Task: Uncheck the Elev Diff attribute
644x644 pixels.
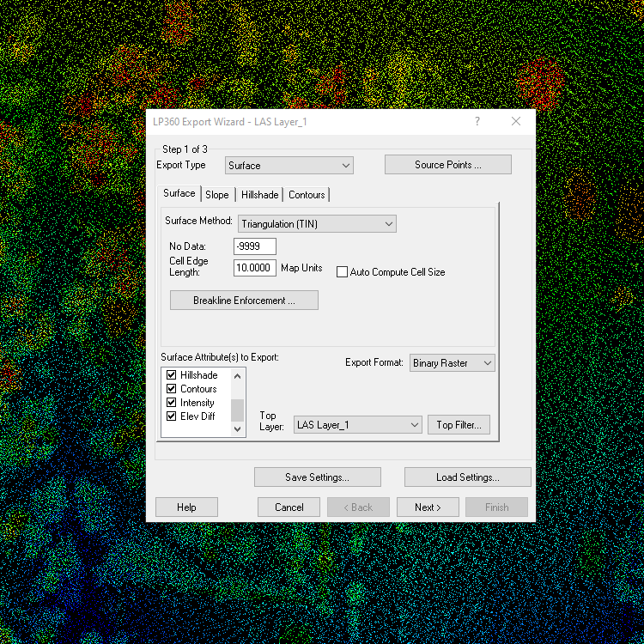Action: (171, 416)
